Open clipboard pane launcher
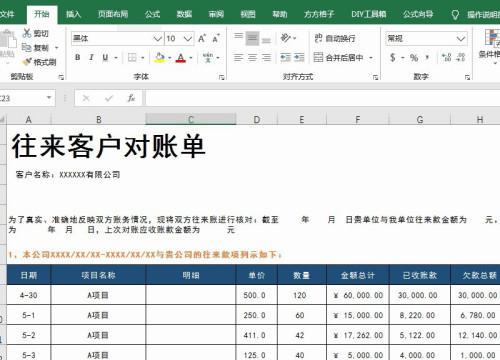This screenshot has height=360, width=500. point(61,77)
